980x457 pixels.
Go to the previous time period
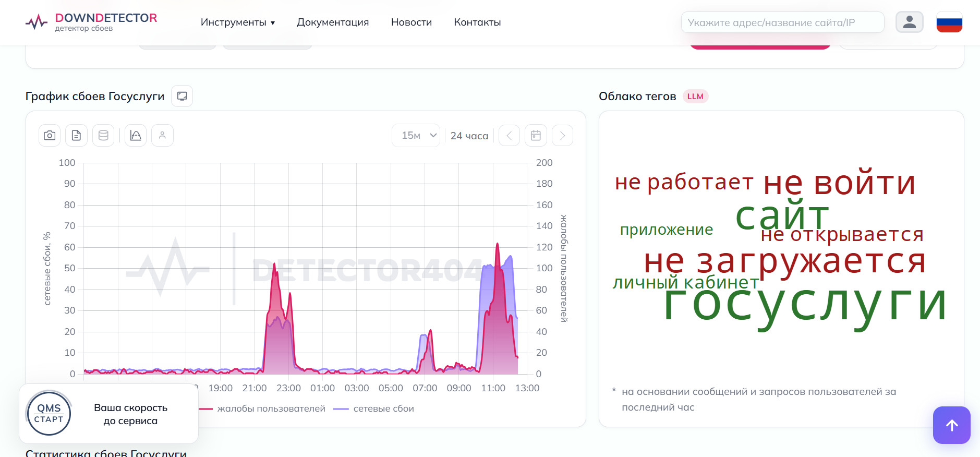click(x=509, y=136)
